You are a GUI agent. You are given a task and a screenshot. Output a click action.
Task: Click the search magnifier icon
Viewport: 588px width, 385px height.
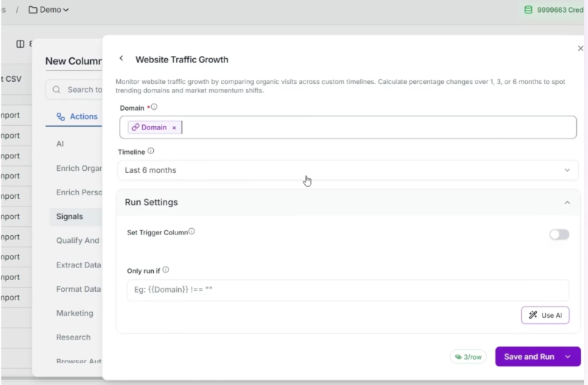click(57, 90)
